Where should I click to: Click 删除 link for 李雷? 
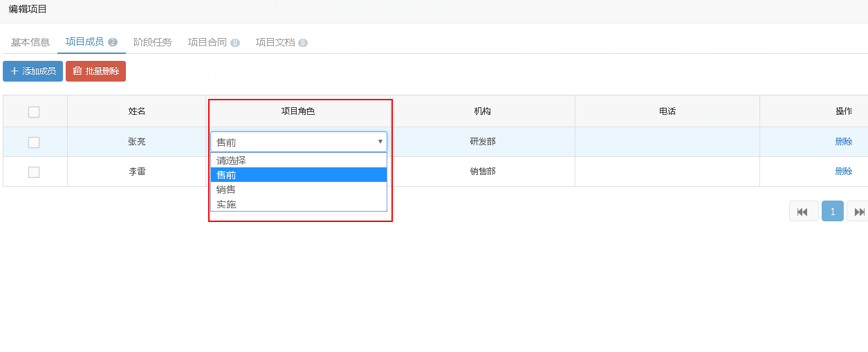tap(843, 172)
